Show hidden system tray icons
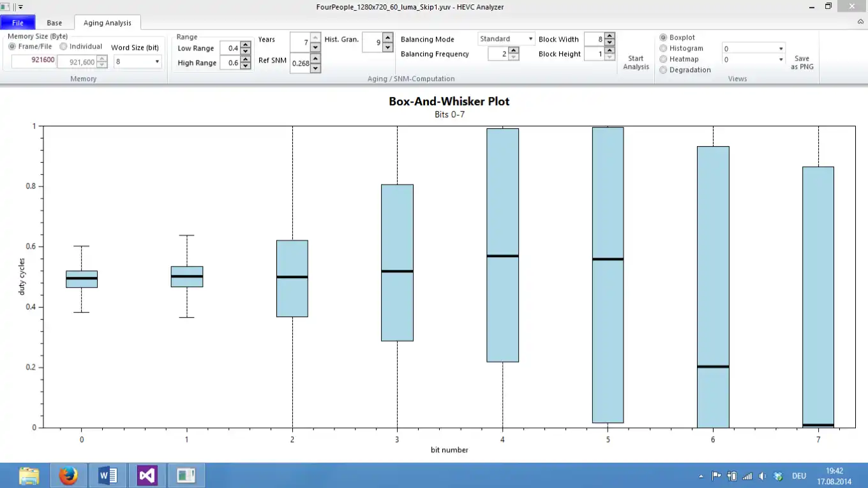 coord(701,476)
